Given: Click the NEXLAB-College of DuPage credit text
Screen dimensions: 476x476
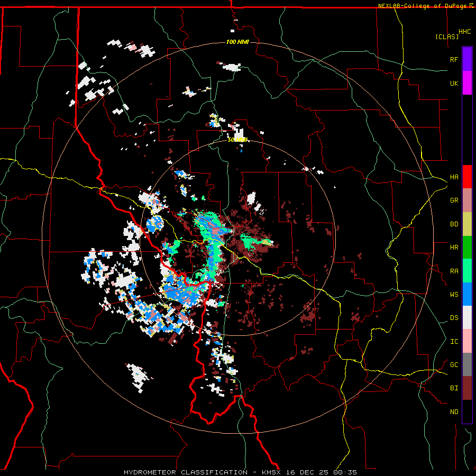Looking at the screenshot, I should tap(423, 6).
